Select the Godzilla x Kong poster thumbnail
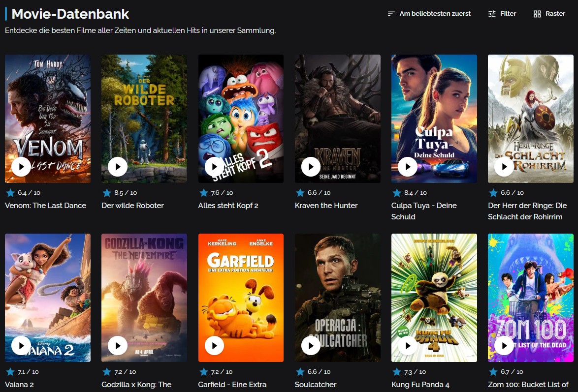 [x=144, y=298]
